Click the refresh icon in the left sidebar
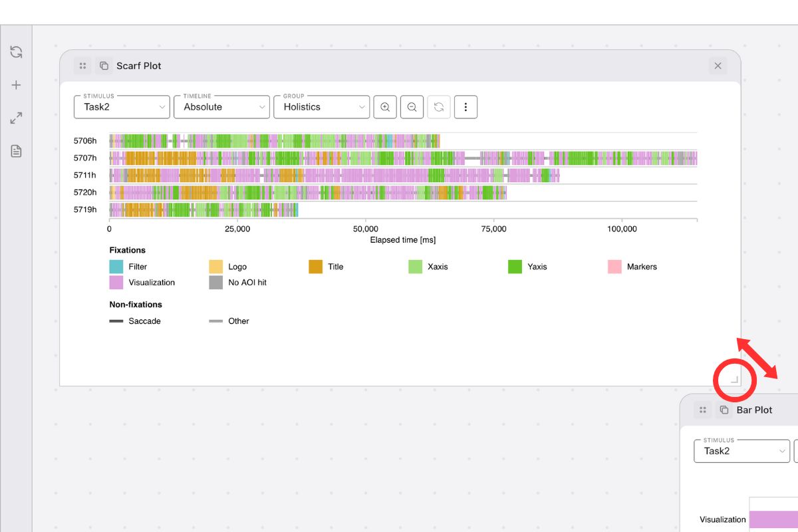The image size is (798, 532). tap(16, 51)
